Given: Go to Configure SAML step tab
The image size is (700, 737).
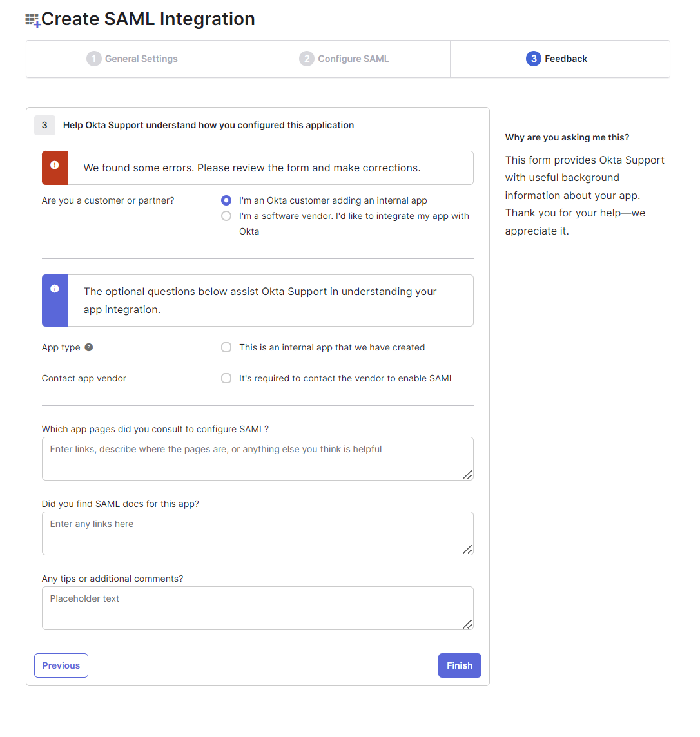Looking at the screenshot, I should click(x=344, y=59).
